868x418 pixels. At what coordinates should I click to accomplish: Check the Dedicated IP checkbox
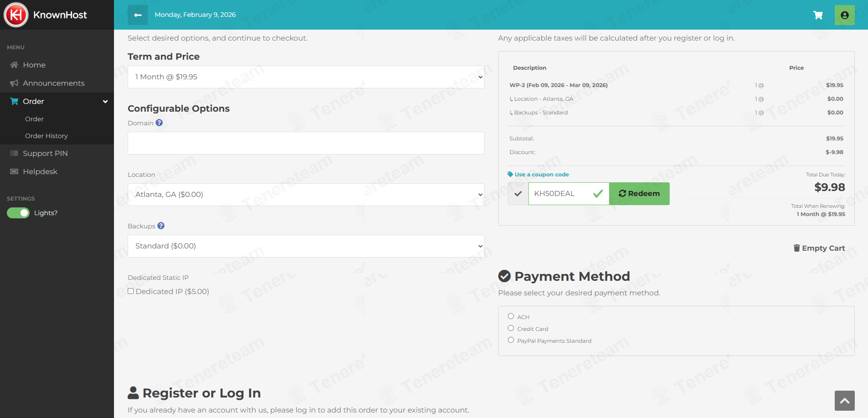(131, 291)
